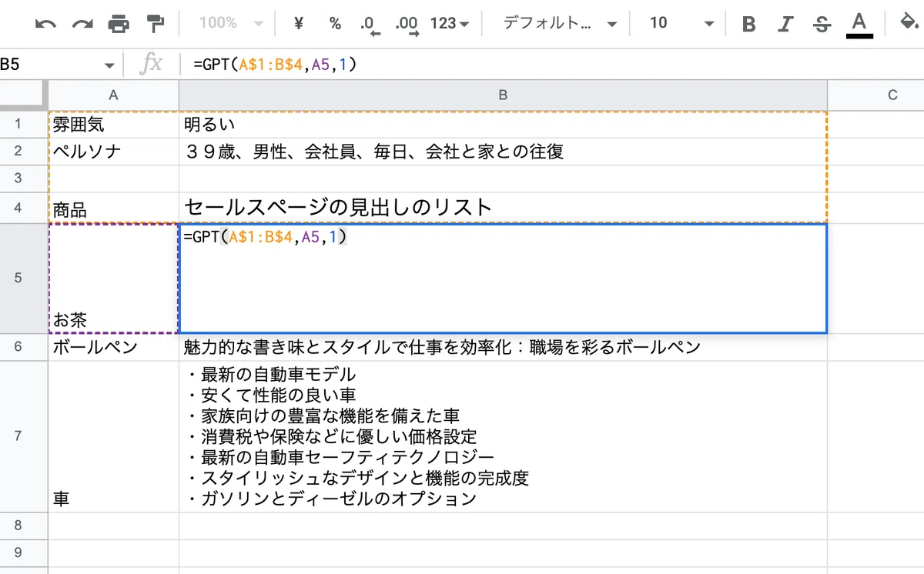Toggle bold formatting
The height and width of the screenshot is (574, 924).
[748, 24]
